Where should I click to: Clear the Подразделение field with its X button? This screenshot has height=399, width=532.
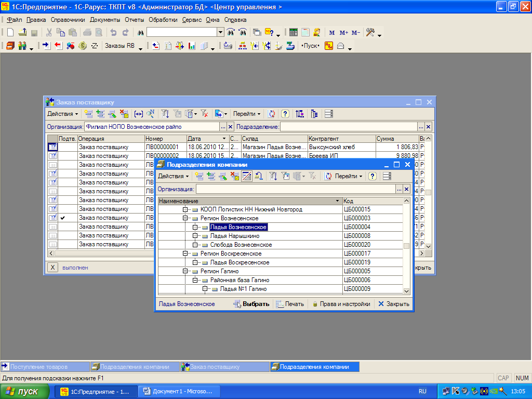428,127
